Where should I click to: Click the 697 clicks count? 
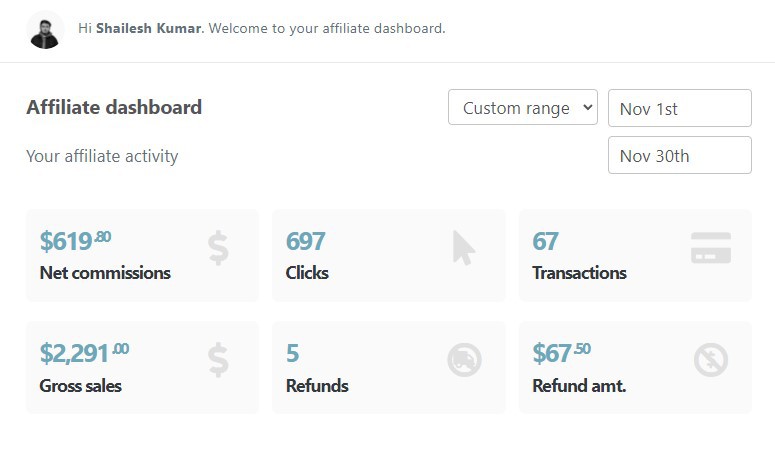305,242
